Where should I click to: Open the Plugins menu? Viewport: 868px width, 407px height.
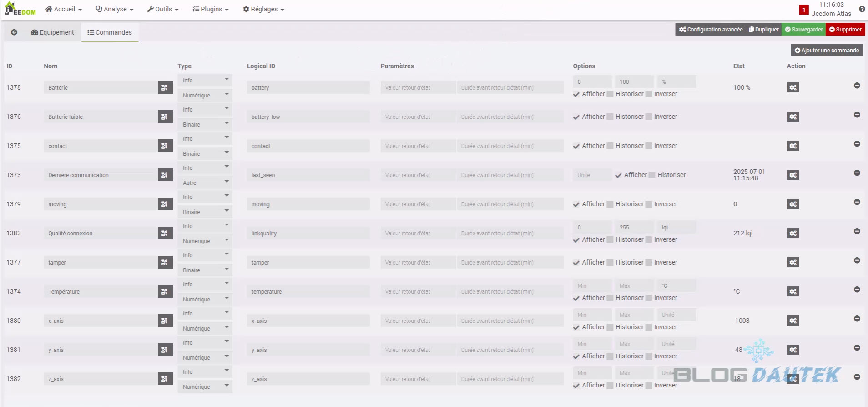[211, 9]
